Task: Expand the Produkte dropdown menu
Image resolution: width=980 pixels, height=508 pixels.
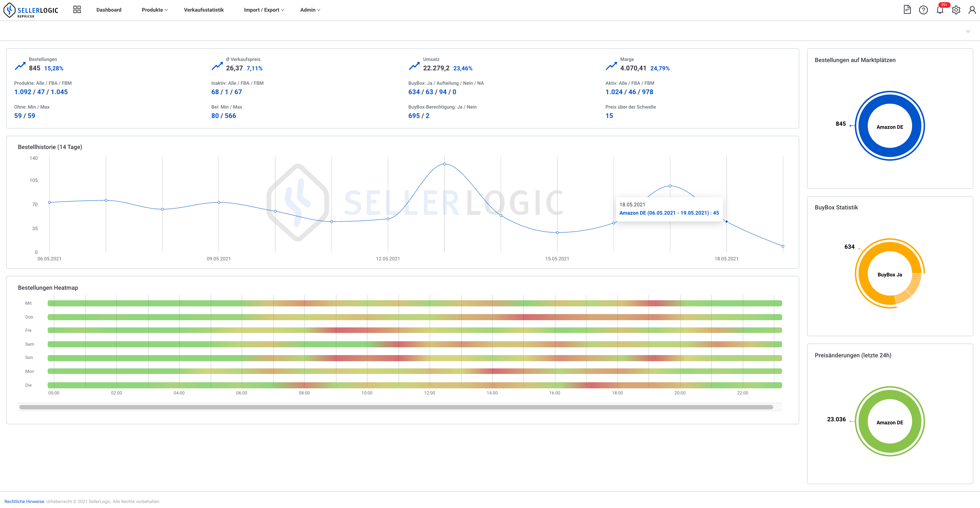Action: coord(154,10)
